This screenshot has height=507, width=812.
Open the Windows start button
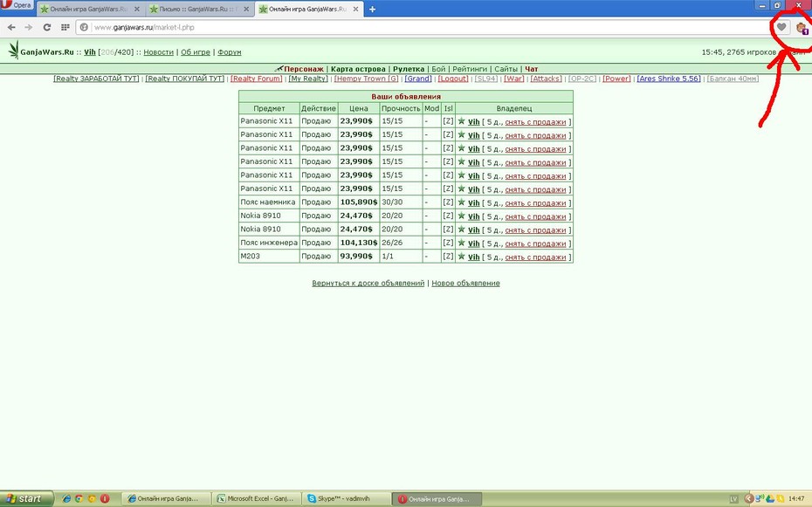click(x=26, y=499)
